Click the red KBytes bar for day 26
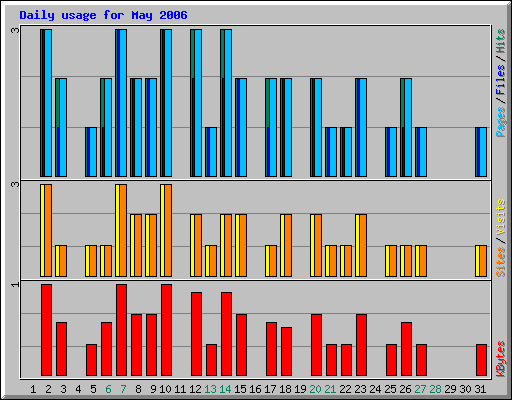The height and width of the screenshot is (400, 512). tap(407, 349)
